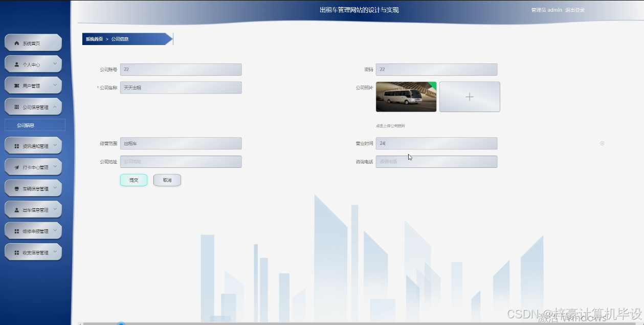This screenshot has height=325, width=644.
Task: Select the 公司信息 submenu item
Action: click(x=34, y=124)
